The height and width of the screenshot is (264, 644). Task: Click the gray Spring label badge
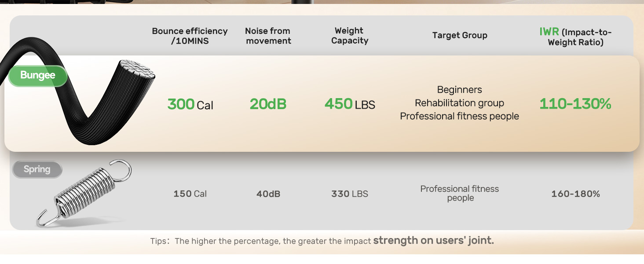tap(37, 169)
